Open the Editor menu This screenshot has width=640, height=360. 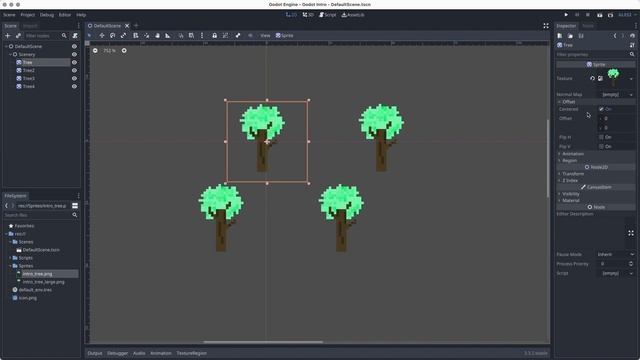pos(65,15)
